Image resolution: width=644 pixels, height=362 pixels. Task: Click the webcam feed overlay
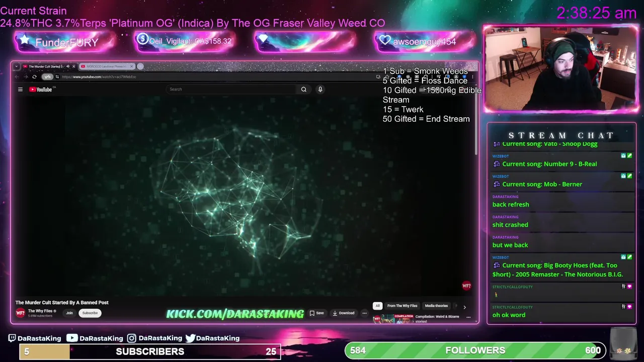[561, 69]
